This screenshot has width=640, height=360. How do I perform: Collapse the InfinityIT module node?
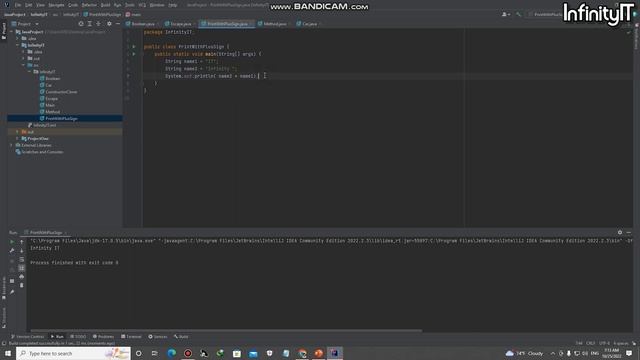click(x=18, y=45)
